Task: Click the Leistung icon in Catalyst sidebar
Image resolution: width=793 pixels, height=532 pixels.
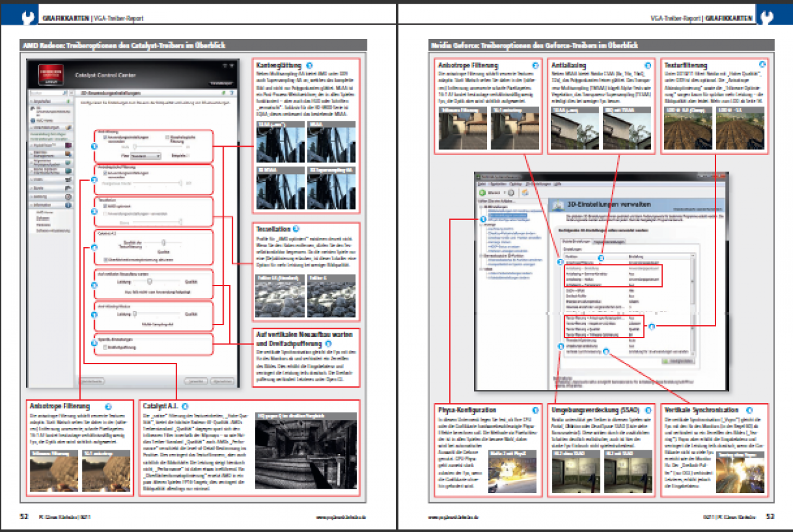Action: pyautogui.click(x=68, y=196)
